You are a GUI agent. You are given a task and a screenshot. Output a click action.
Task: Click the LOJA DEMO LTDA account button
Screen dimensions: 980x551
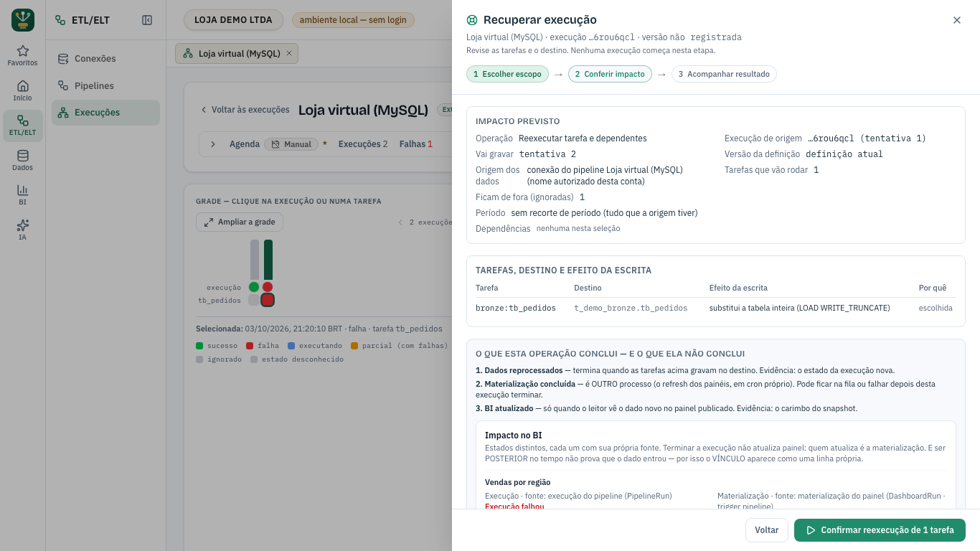233,20
